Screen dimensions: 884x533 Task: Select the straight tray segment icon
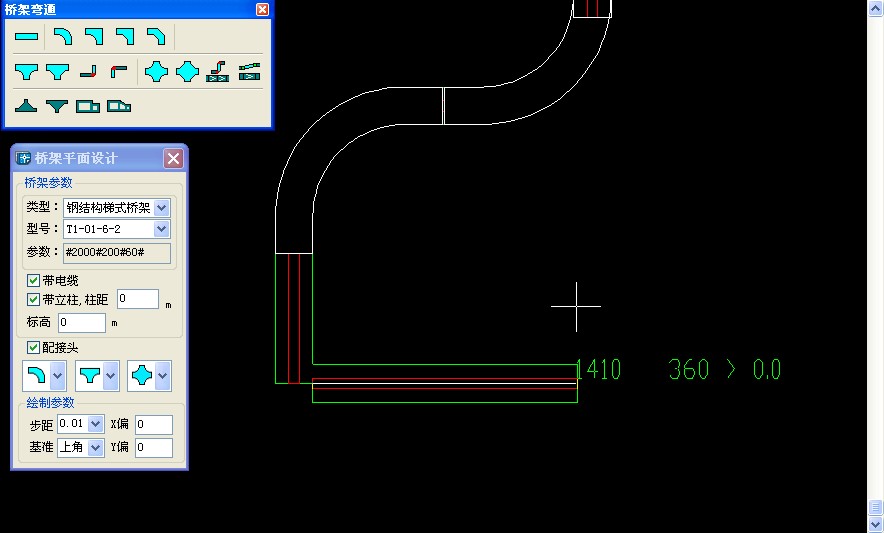[26, 37]
